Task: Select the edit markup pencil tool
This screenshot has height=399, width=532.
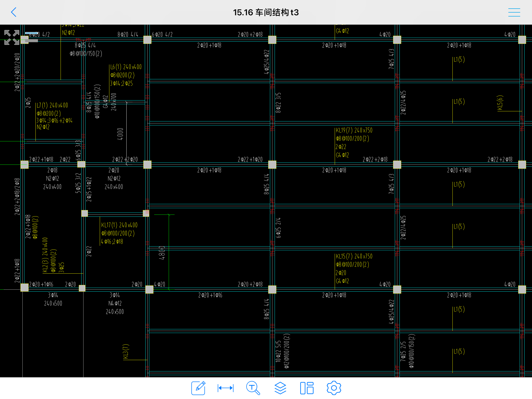Action: (x=198, y=388)
